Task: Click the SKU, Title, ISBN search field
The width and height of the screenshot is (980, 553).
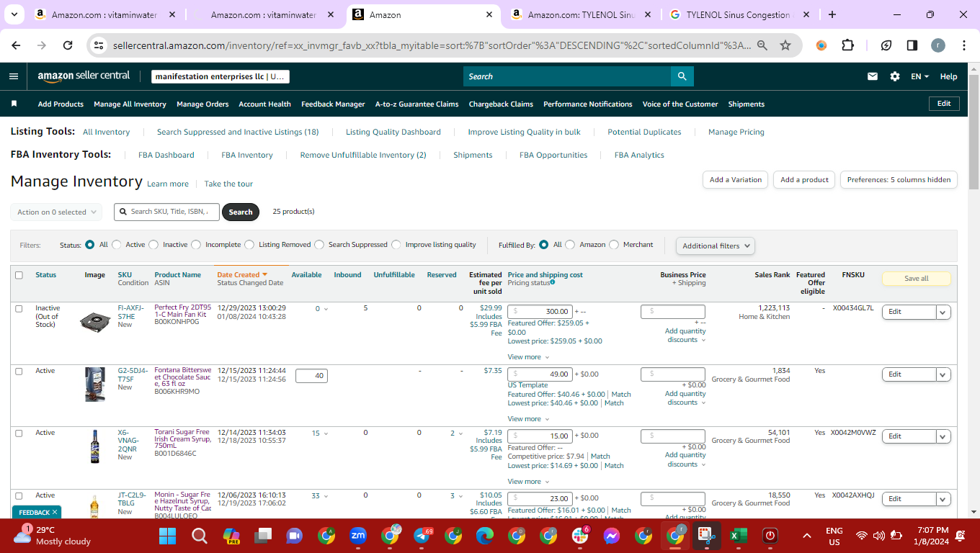Action: point(166,212)
